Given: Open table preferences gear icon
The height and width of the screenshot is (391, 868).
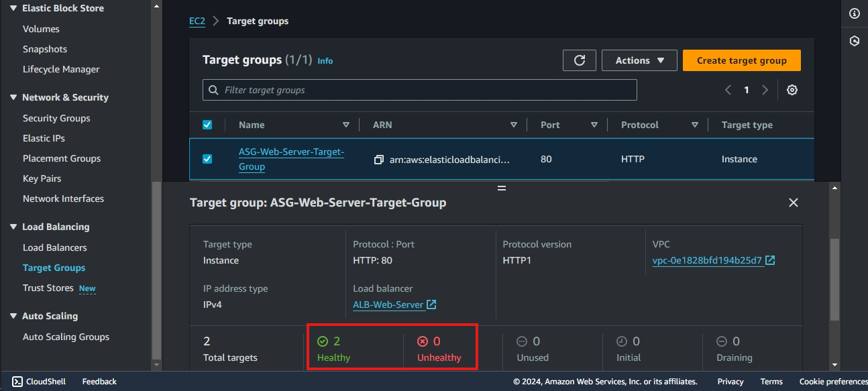Looking at the screenshot, I should click(792, 90).
